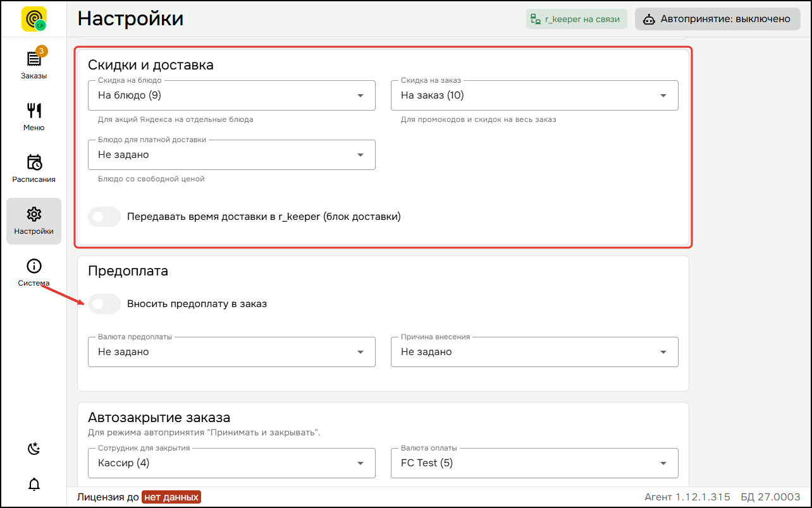This screenshot has width=812, height=508.
Task: Open the Скидка на блюдо dropdown
Action: [231, 95]
